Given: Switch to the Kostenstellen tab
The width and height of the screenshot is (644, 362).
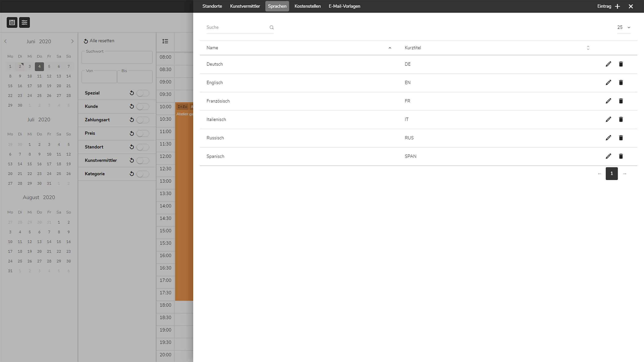Looking at the screenshot, I should pyautogui.click(x=307, y=6).
